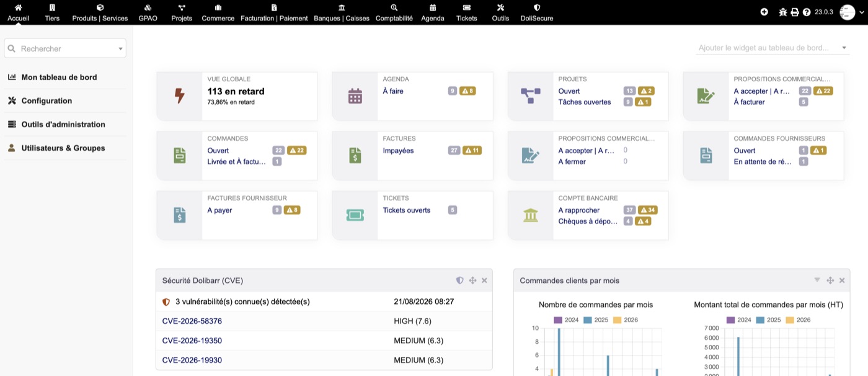Open the Commerce menu
Image resolution: width=868 pixels, height=376 pixels.
click(x=218, y=12)
